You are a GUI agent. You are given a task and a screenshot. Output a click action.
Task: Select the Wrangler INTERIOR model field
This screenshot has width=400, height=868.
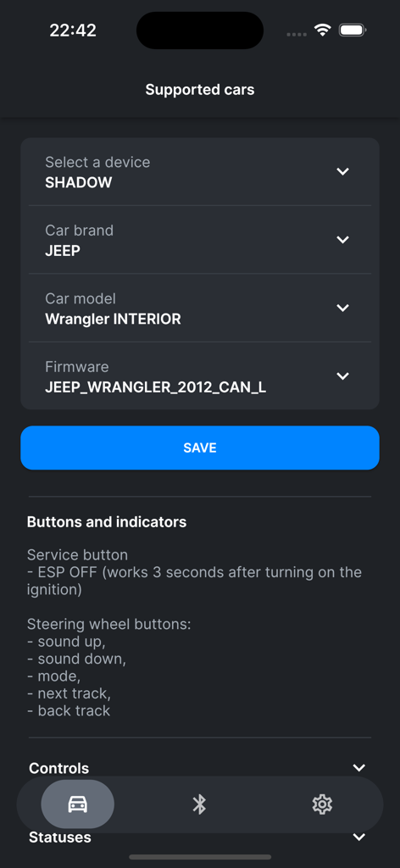(x=200, y=308)
